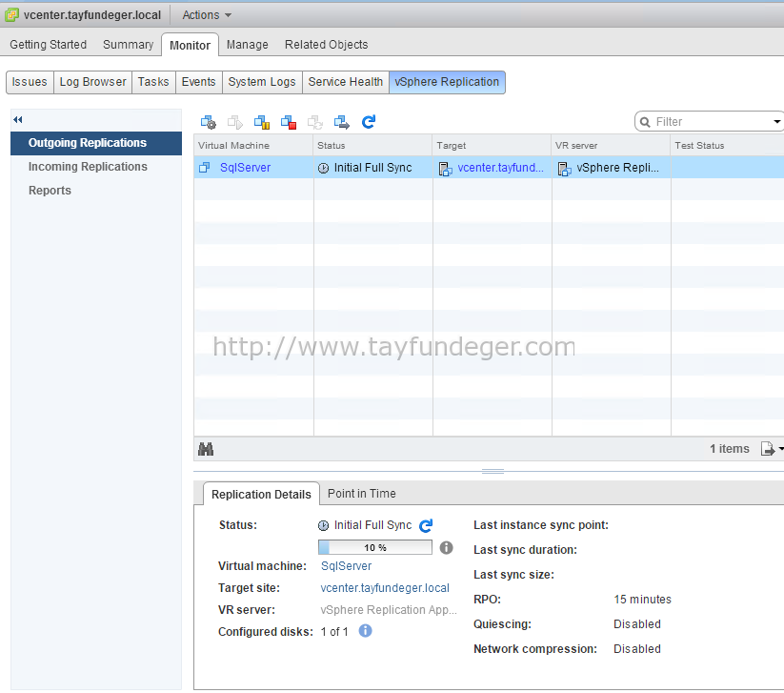Switch to the Summary tab
784x693 pixels.
pyautogui.click(x=128, y=45)
